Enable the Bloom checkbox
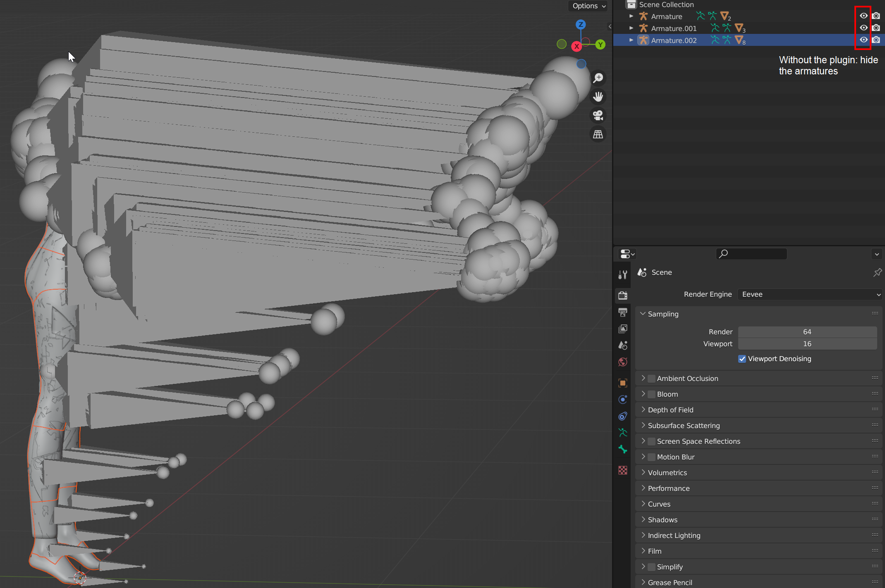The width and height of the screenshot is (885, 588). 652,394
